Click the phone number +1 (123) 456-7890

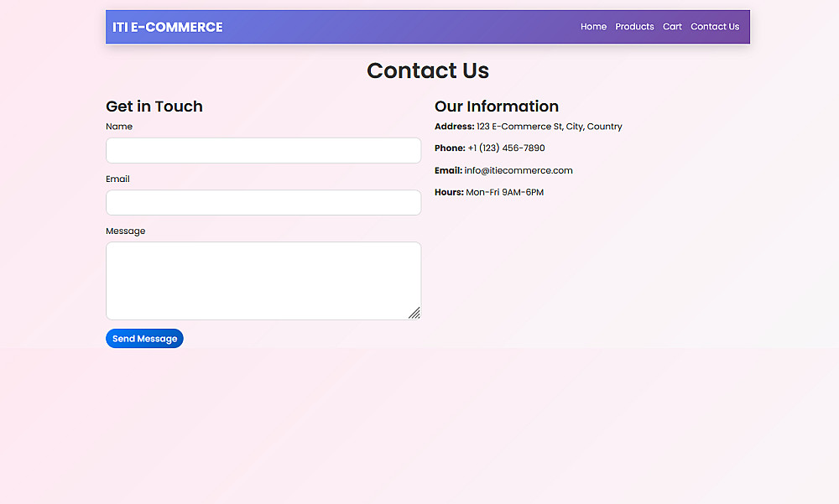click(x=506, y=148)
